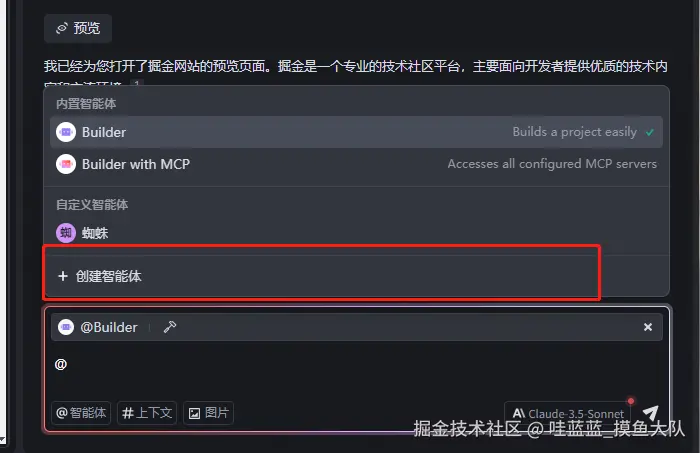Screen dimensions: 700x453
Task: Send the message with the arrow icon
Action: point(651,413)
